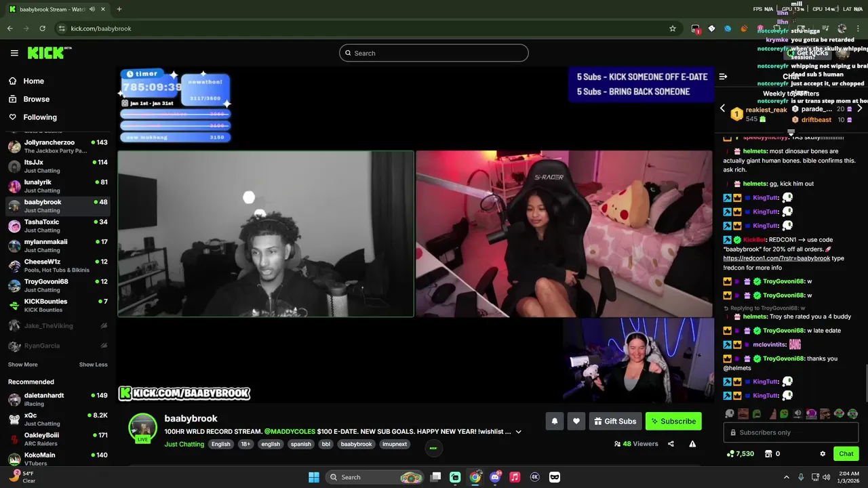868x488 pixels.
Task: Open 4K downloader app from taskbar
Action: tap(534, 477)
